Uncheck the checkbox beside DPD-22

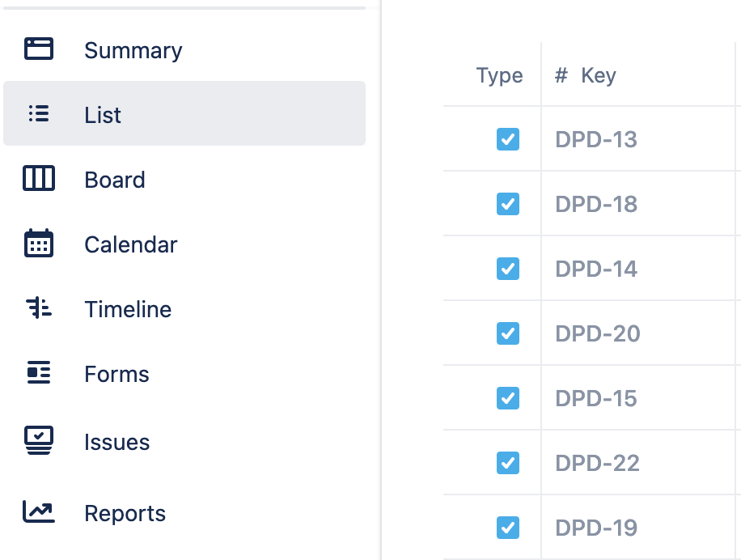tap(507, 463)
